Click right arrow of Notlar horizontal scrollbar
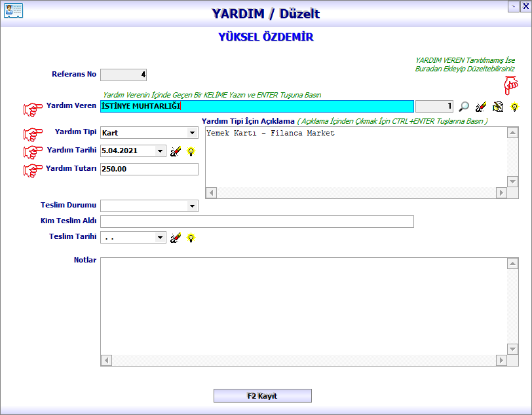The height and width of the screenshot is (415, 532). pyautogui.click(x=502, y=361)
